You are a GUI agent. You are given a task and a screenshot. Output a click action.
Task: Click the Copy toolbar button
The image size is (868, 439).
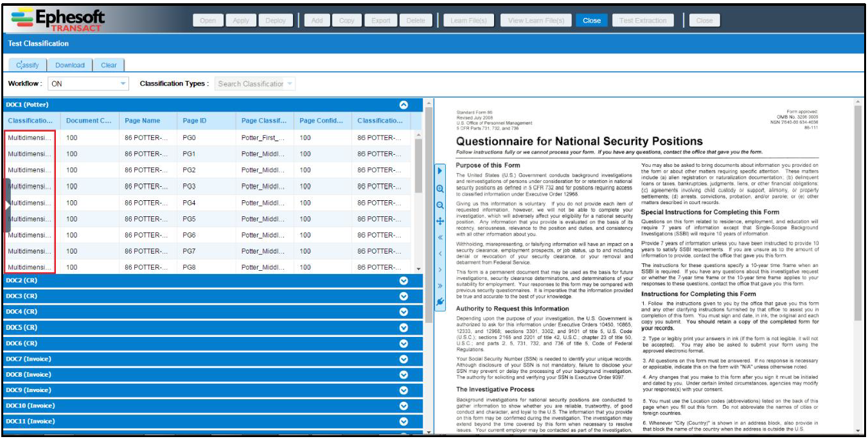click(x=347, y=21)
